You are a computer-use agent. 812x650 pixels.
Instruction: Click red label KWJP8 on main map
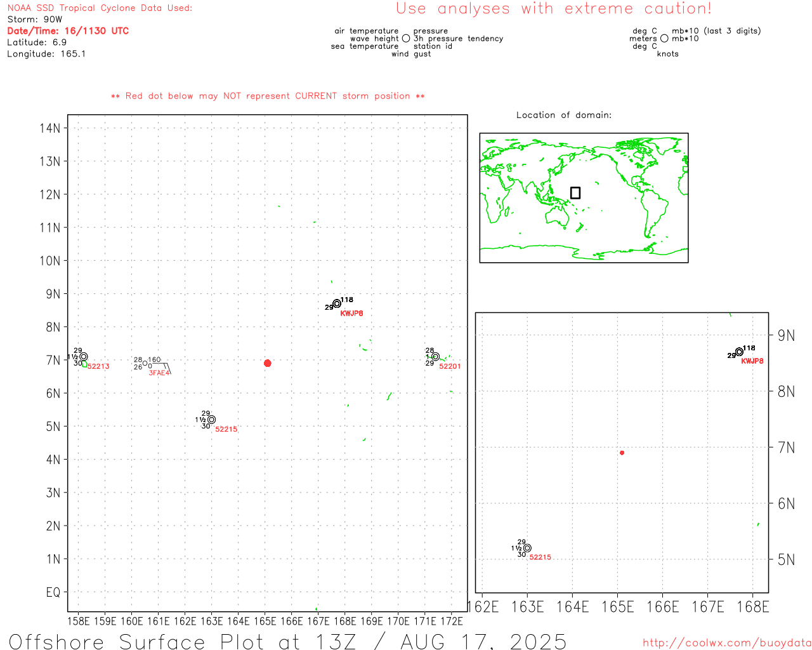352,314
